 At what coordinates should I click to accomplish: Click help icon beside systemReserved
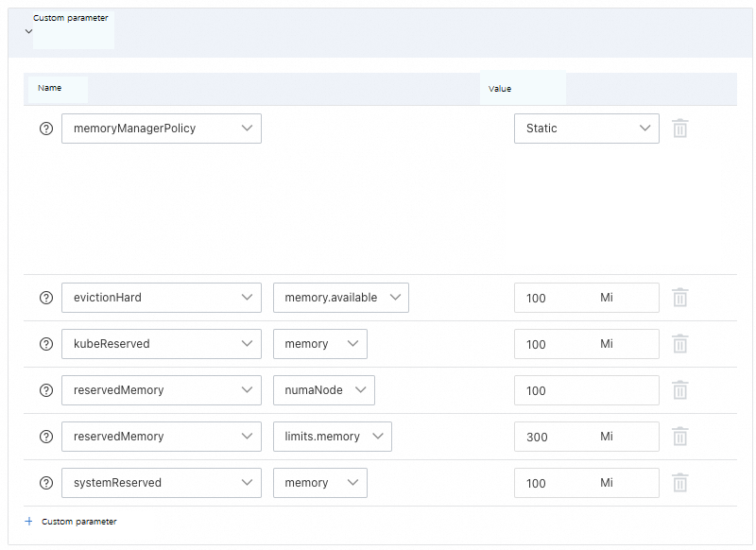pyautogui.click(x=46, y=483)
